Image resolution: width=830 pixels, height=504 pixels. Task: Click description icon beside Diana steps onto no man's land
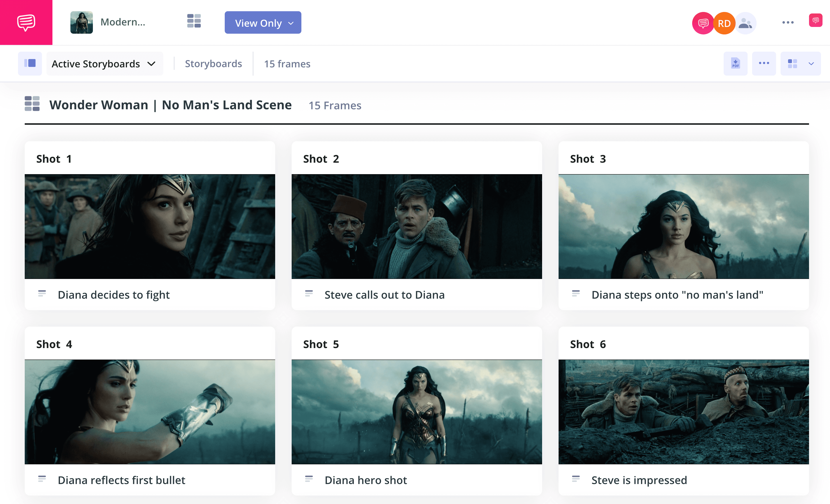click(x=576, y=293)
